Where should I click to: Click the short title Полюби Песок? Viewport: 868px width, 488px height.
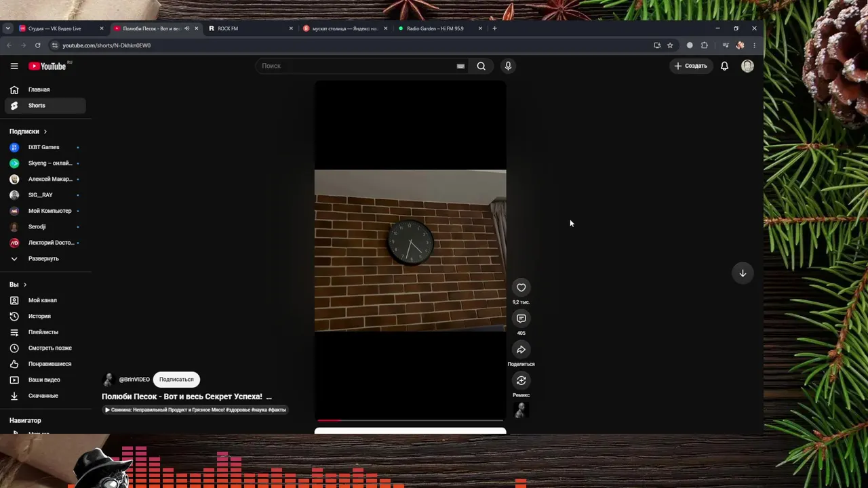click(x=186, y=396)
